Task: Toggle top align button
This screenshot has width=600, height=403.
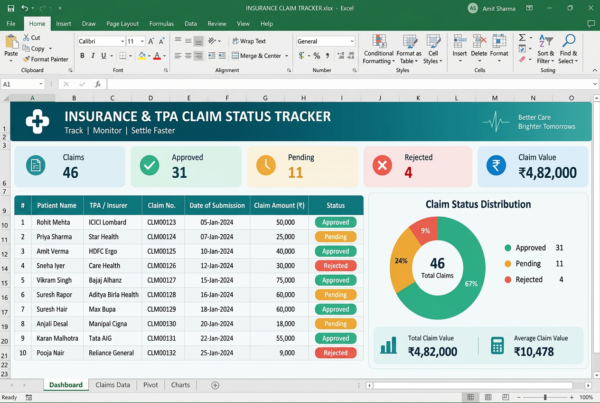Action: [x=178, y=40]
